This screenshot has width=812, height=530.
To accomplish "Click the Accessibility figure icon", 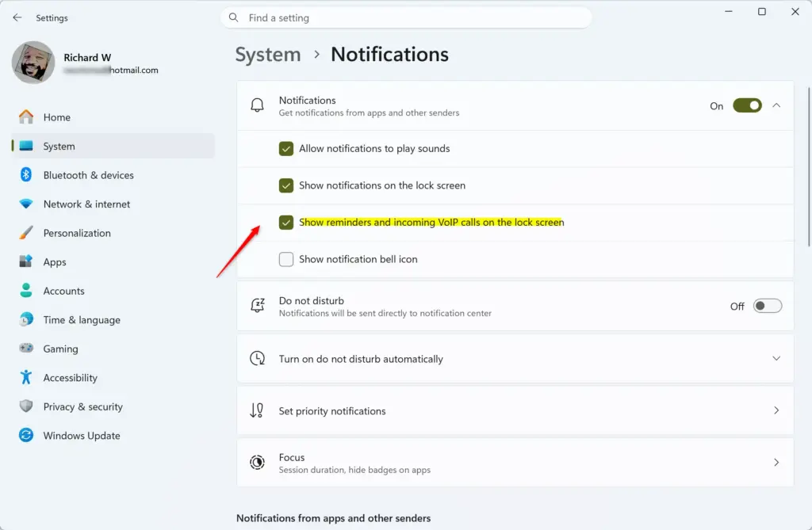I will 26,377.
